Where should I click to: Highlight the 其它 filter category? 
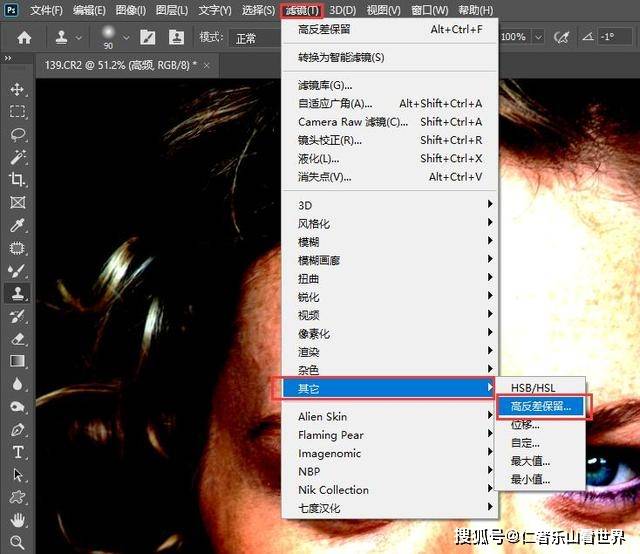click(x=389, y=388)
